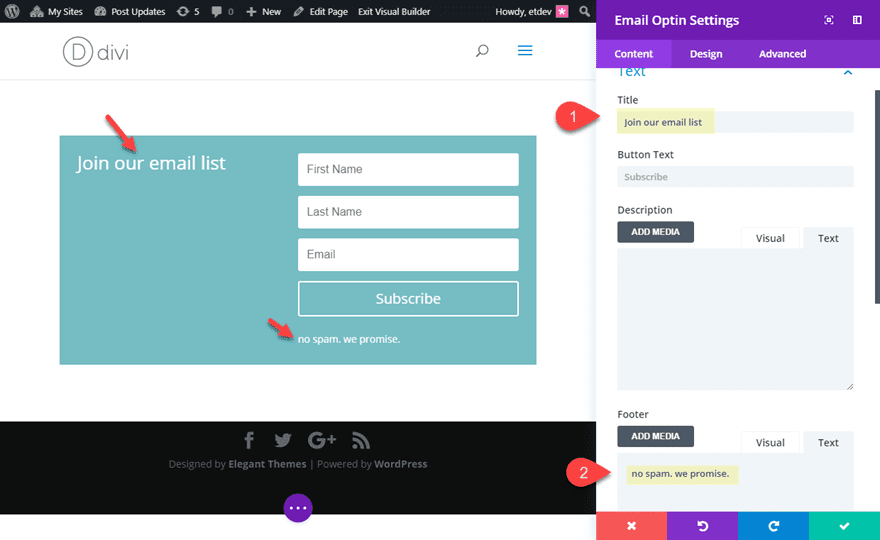Click the settings panel vertical scrollbar
The height and width of the screenshot is (540, 880).
877,196
